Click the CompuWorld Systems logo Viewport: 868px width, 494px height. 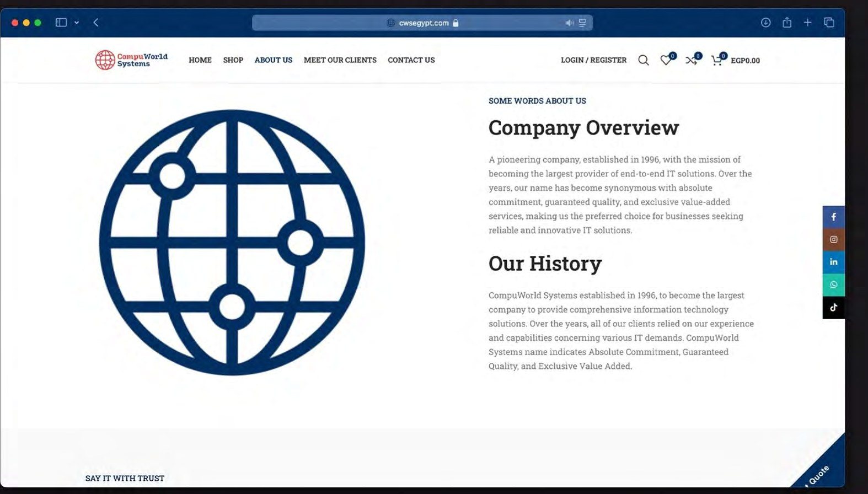pos(131,60)
